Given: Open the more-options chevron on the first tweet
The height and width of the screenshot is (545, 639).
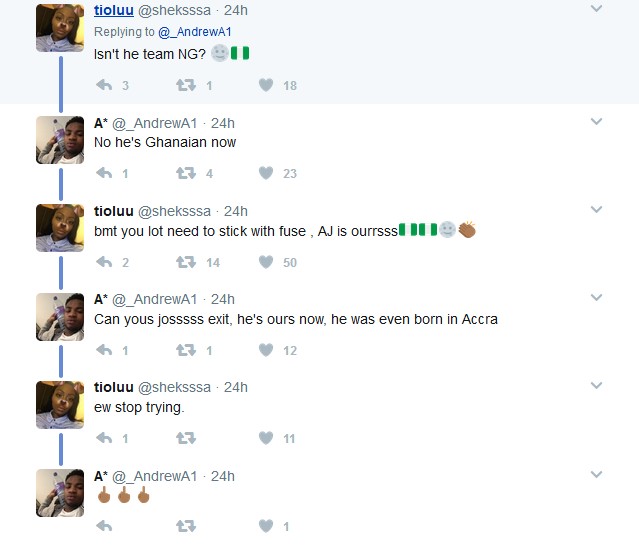Looking at the screenshot, I should coord(597,9).
